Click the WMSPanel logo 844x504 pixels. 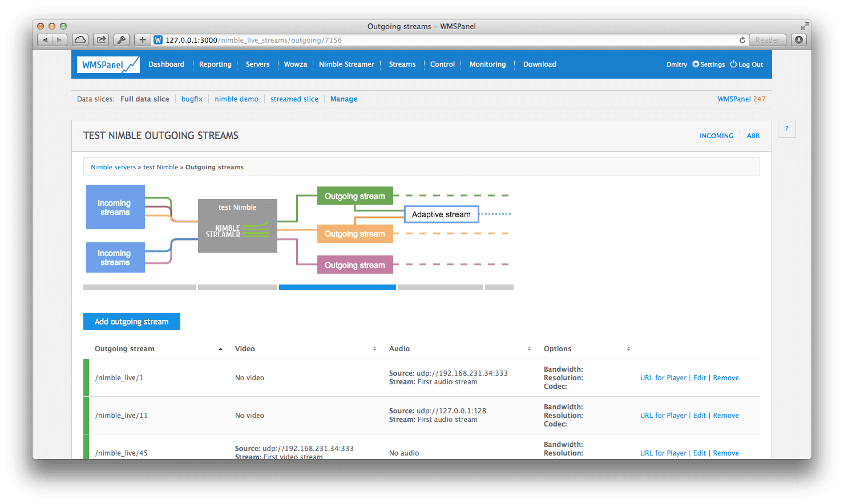point(108,64)
